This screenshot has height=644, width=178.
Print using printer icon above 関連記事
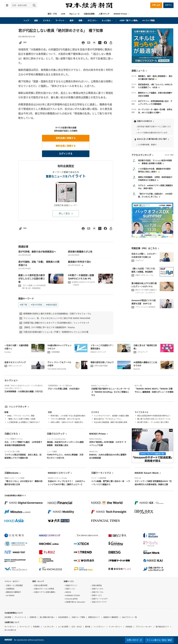[x=83, y=228]
